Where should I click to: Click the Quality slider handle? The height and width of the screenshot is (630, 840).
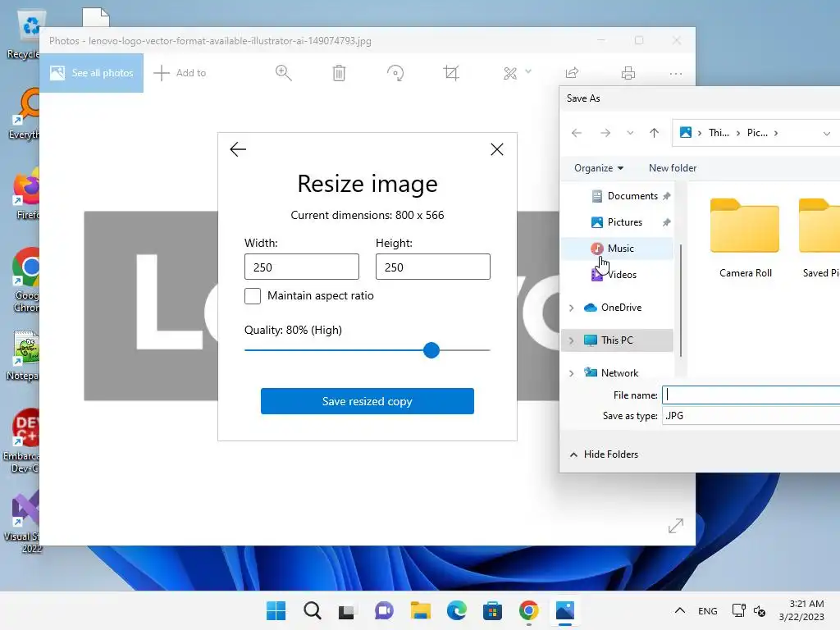pos(431,350)
